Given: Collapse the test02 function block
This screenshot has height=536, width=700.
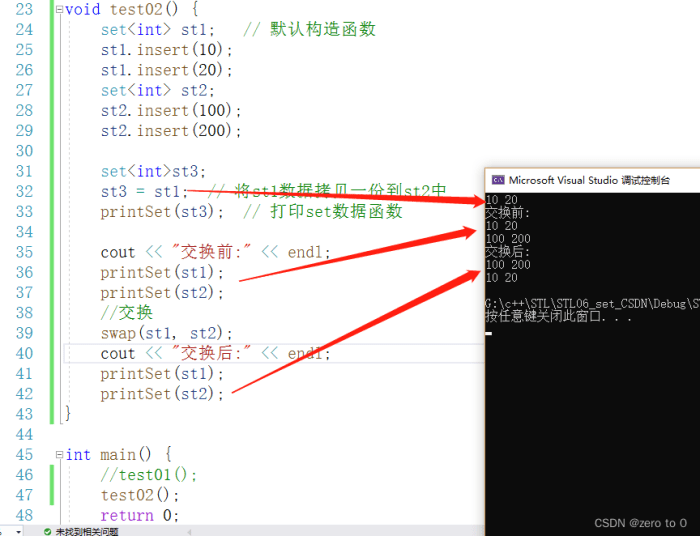Looking at the screenshot, I should pos(58,9).
